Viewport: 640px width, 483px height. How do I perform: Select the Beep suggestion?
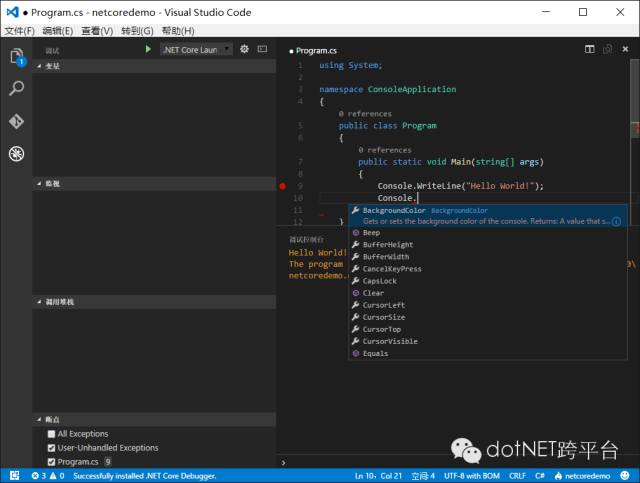pos(487,233)
